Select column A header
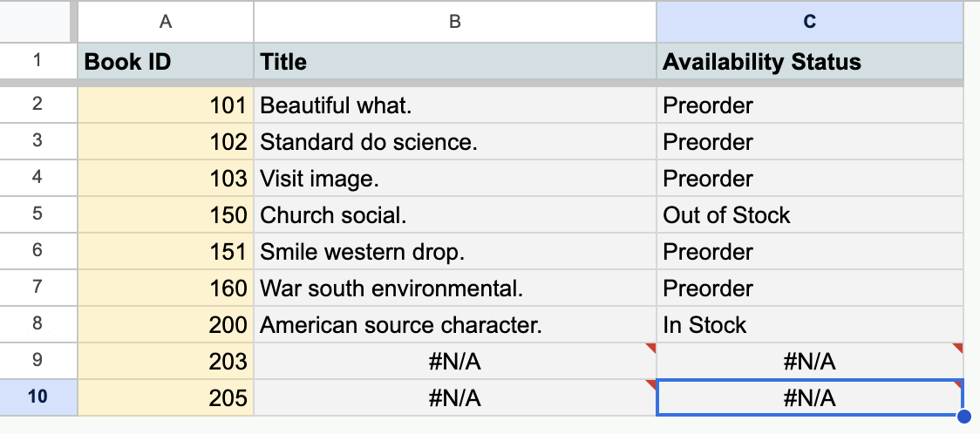The image size is (980, 434). click(x=166, y=23)
